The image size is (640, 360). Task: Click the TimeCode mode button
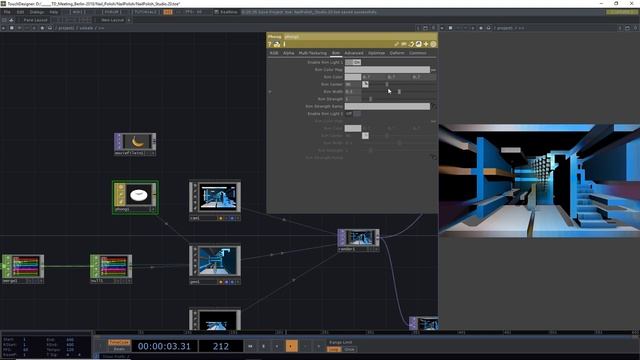119,342
